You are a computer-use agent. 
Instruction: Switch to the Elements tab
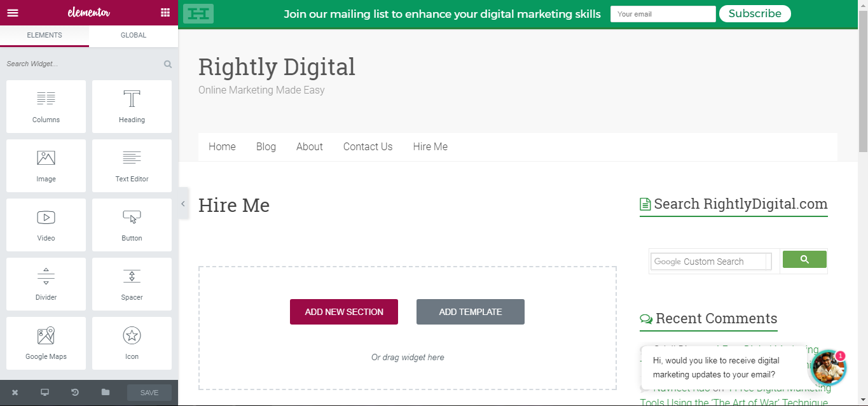pyautogui.click(x=45, y=36)
